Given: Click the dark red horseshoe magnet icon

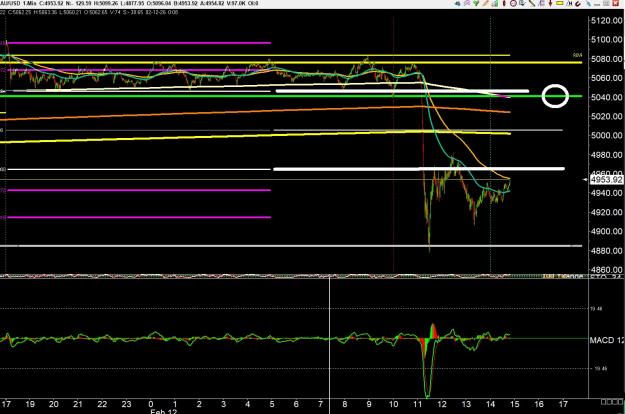Looking at the screenshot, I should (578, 4).
